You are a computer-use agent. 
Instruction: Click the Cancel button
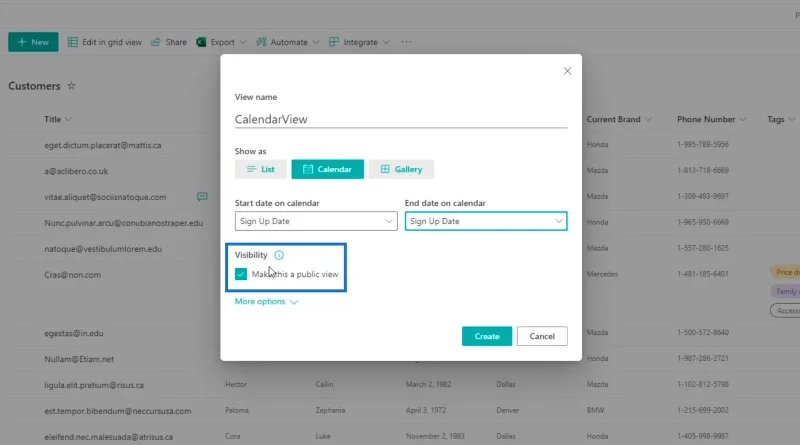(542, 336)
